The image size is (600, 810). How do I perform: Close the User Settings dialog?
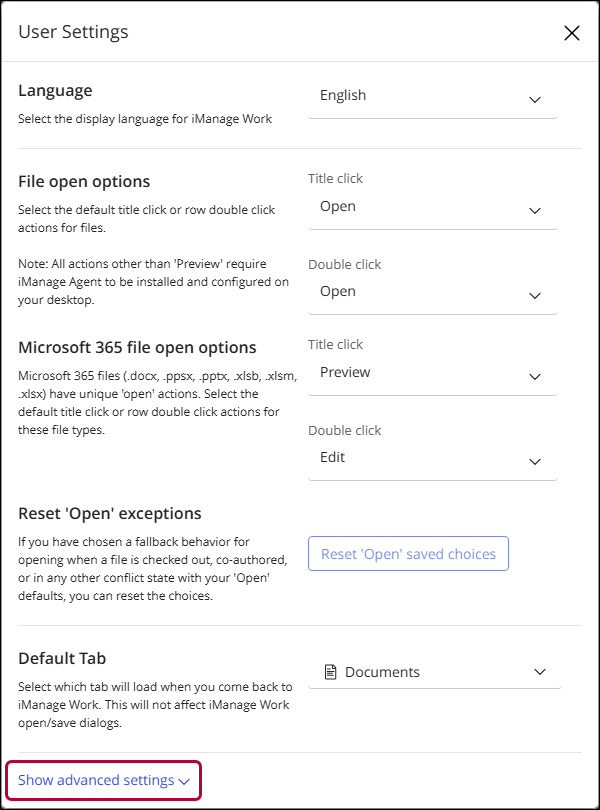pos(572,33)
